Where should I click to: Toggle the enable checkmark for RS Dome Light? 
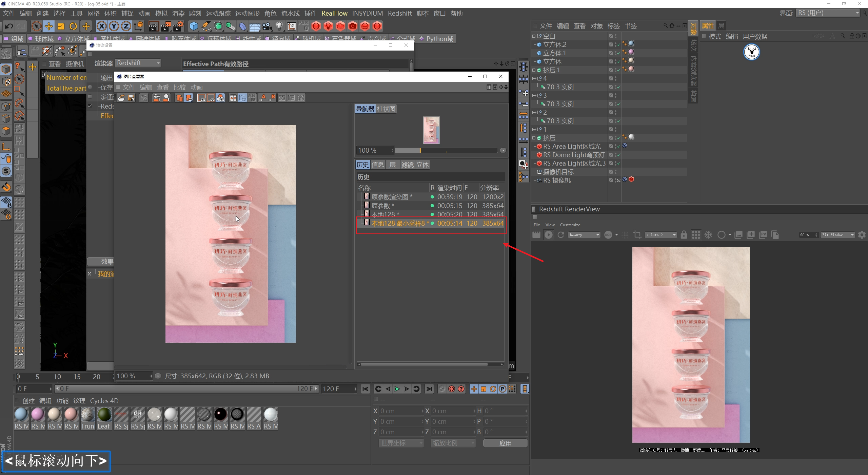coord(618,155)
